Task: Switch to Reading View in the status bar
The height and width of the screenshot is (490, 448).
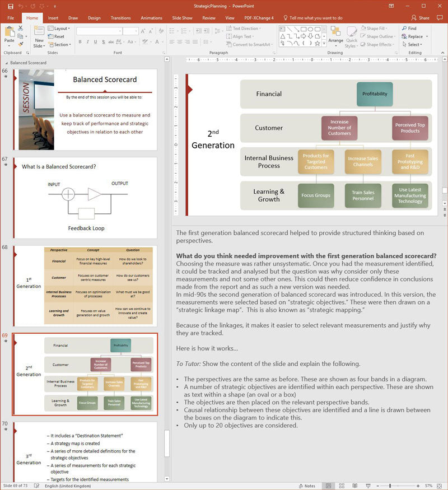Action: (x=355, y=486)
